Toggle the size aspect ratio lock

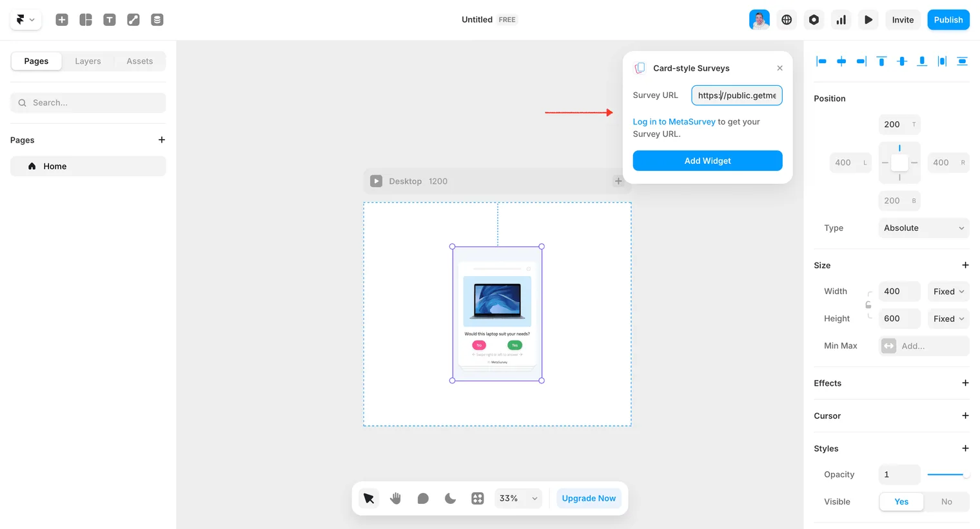coord(868,305)
